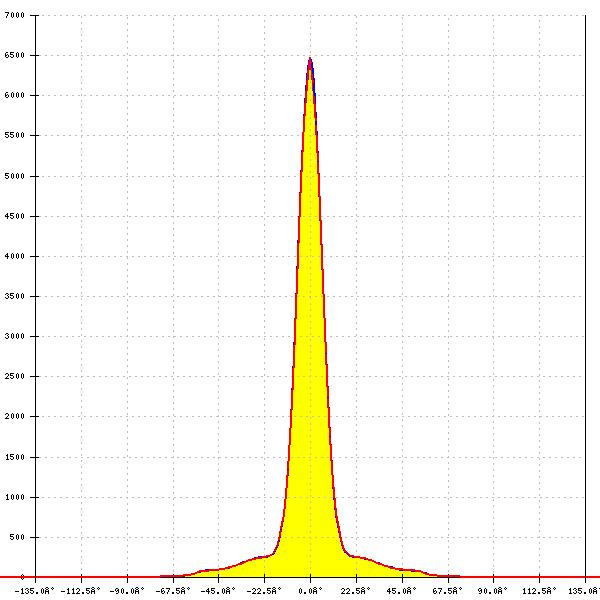The width and height of the screenshot is (600, 600).
Task: Select the 45.0° x-axis label
Action: (402, 591)
